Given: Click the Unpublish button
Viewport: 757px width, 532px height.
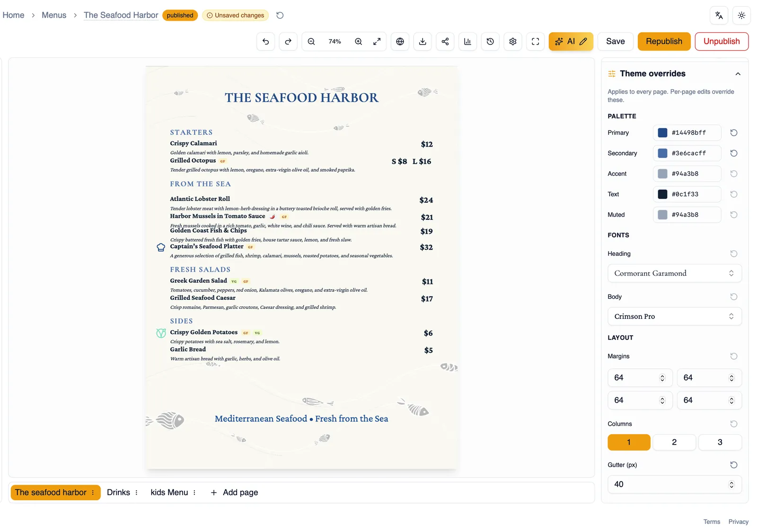Looking at the screenshot, I should point(722,42).
